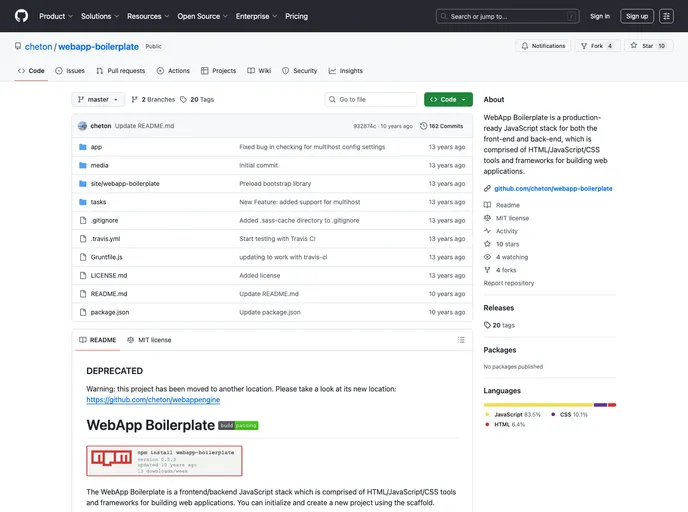Click the Go to file search field
The width and height of the screenshot is (688, 512).
click(x=371, y=100)
